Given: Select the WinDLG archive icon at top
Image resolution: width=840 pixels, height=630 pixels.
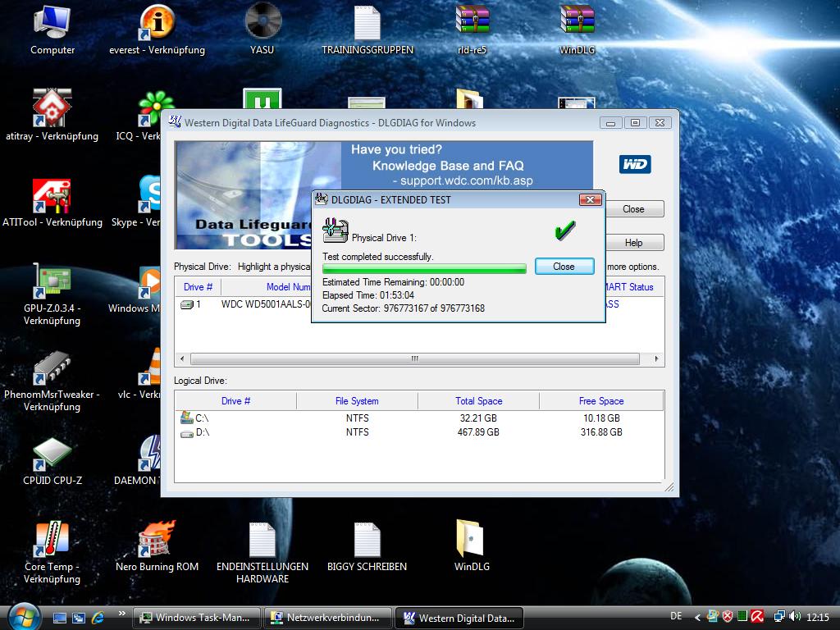Looking at the screenshot, I should click(x=577, y=21).
